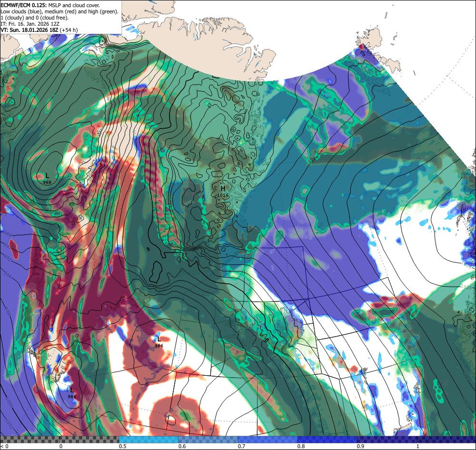
Task: Click the scale swatch between 0.6 and 0.7
Action: pyautogui.click(x=208, y=440)
